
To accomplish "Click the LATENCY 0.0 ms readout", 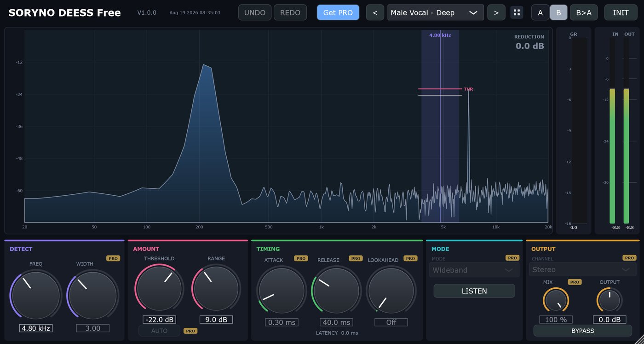I will (337, 333).
